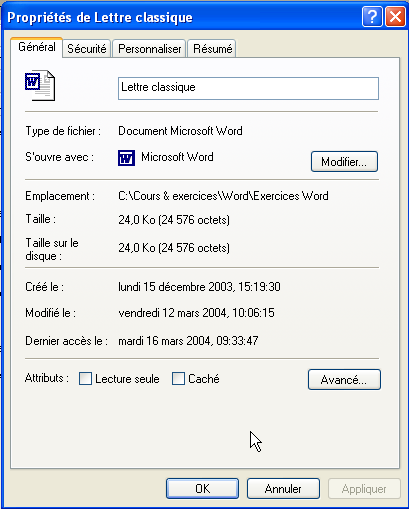Click the Document Microsoft Word type text
This screenshot has height=509, width=409.
click(180, 131)
